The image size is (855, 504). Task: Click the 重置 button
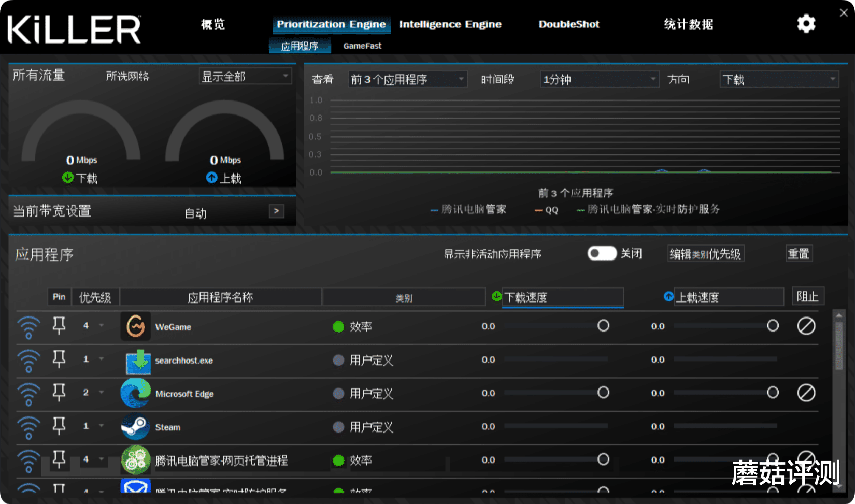[x=799, y=253]
